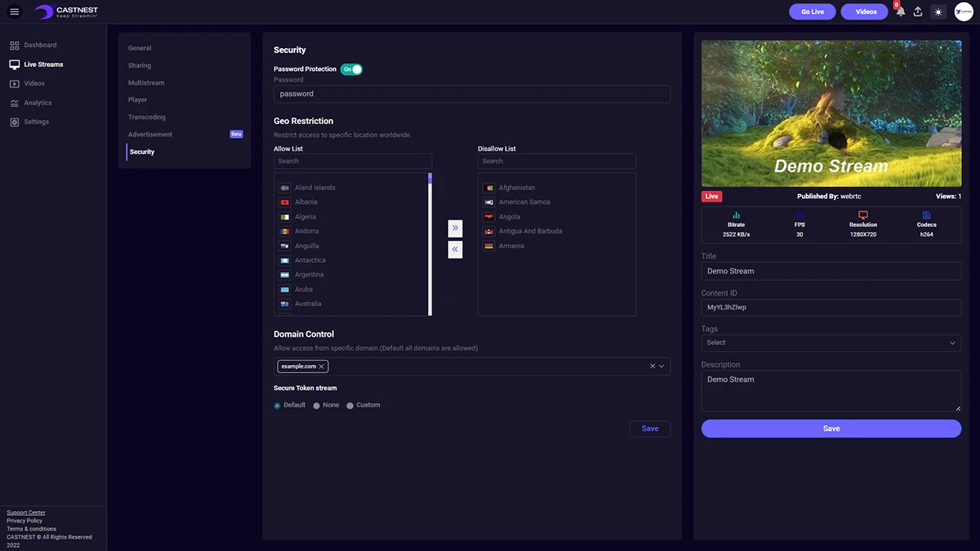
Task: Turn off Password Protection toggle
Action: coord(351,69)
